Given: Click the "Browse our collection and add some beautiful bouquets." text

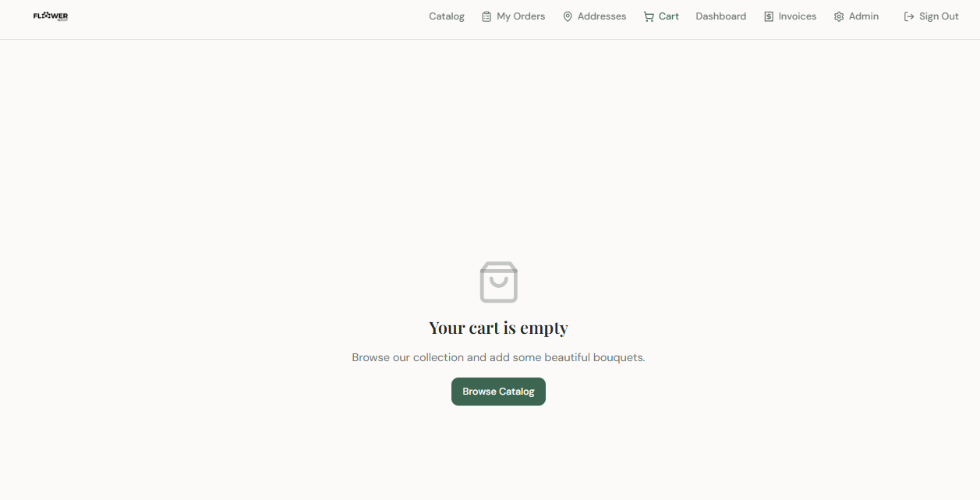Looking at the screenshot, I should [498, 357].
